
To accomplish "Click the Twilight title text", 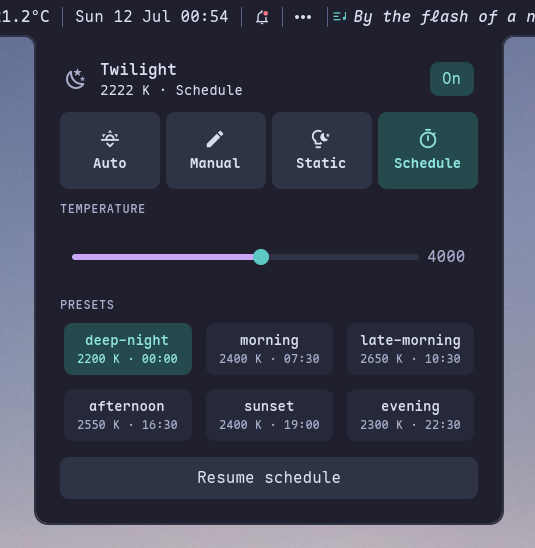I will [x=138, y=70].
